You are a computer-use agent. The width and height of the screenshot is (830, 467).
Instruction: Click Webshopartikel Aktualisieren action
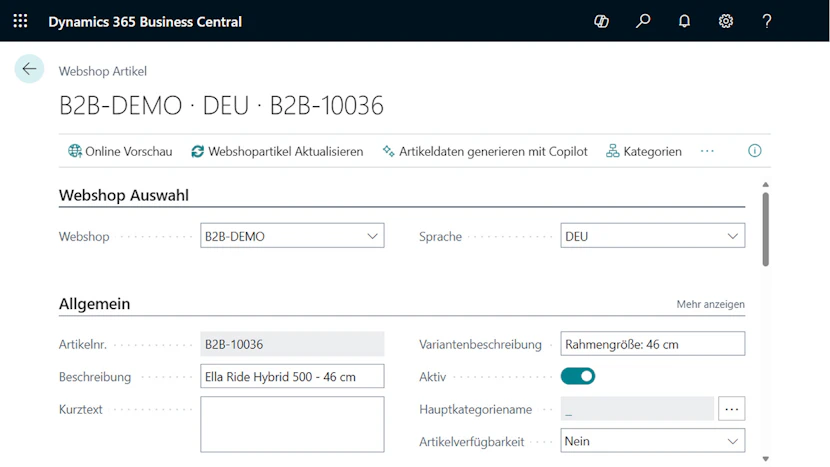[x=277, y=151]
